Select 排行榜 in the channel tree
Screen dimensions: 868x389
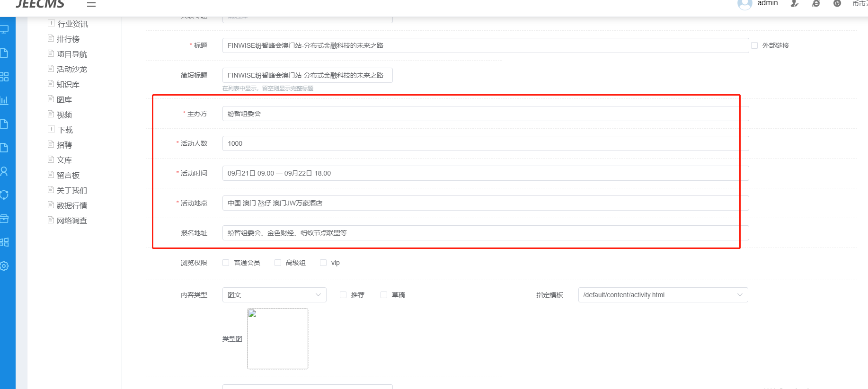coord(68,39)
